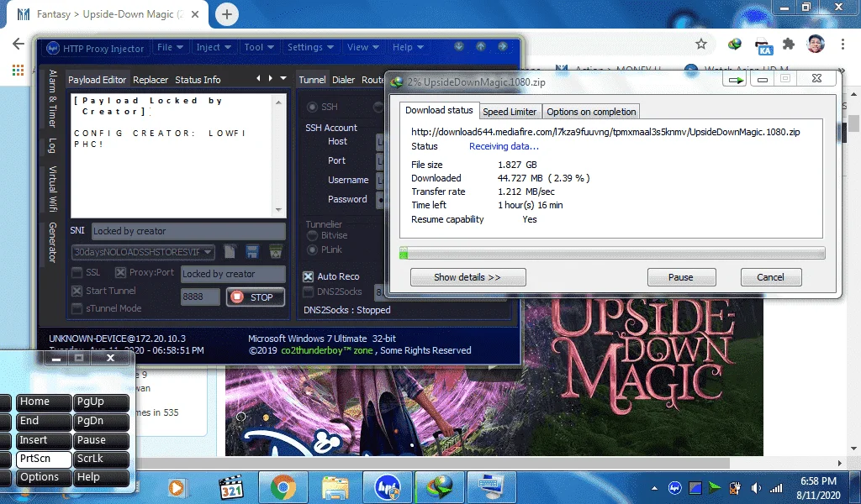The width and height of the screenshot is (861, 504).
Task: Select the Download status tab
Action: pyautogui.click(x=439, y=110)
